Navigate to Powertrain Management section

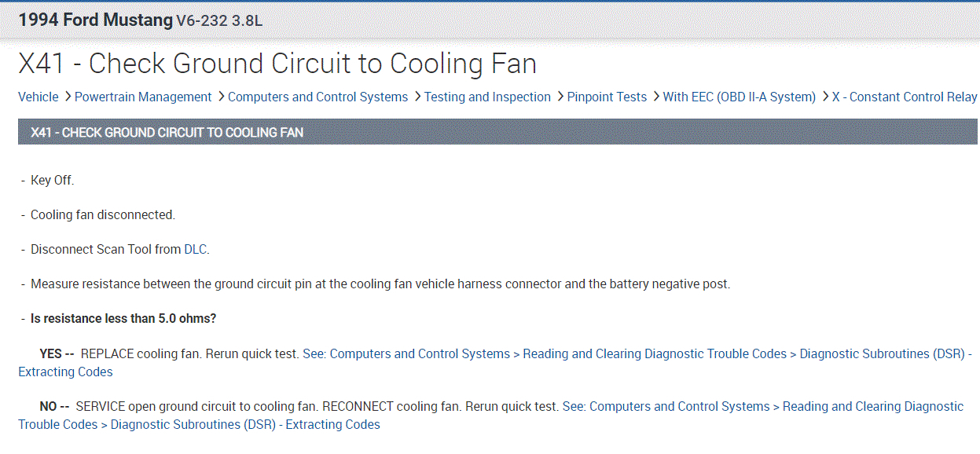click(142, 97)
